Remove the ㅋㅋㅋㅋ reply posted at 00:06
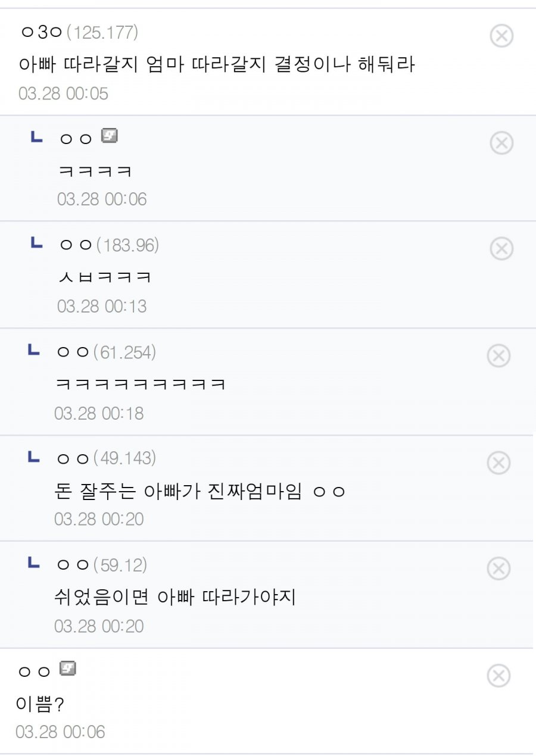 click(501, 143)
